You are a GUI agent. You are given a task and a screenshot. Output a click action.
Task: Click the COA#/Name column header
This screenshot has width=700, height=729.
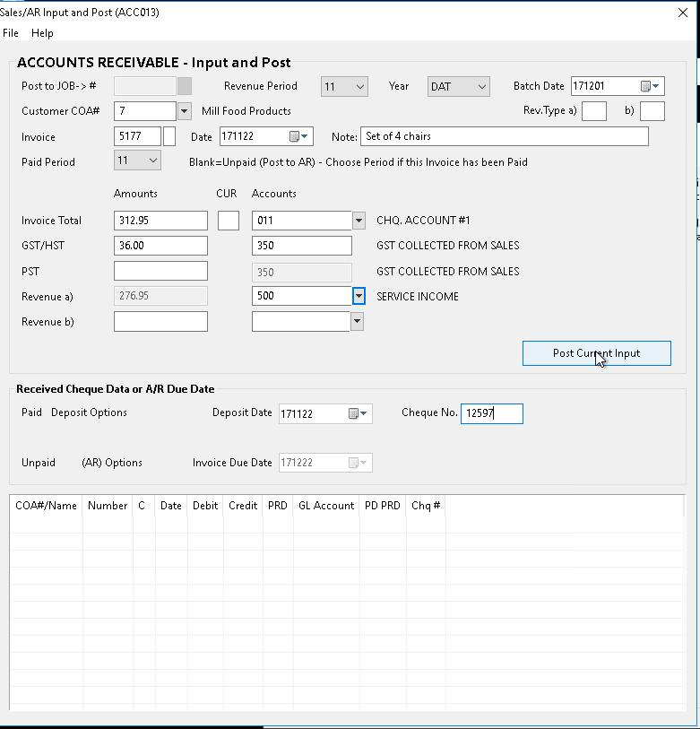(46, 506)
